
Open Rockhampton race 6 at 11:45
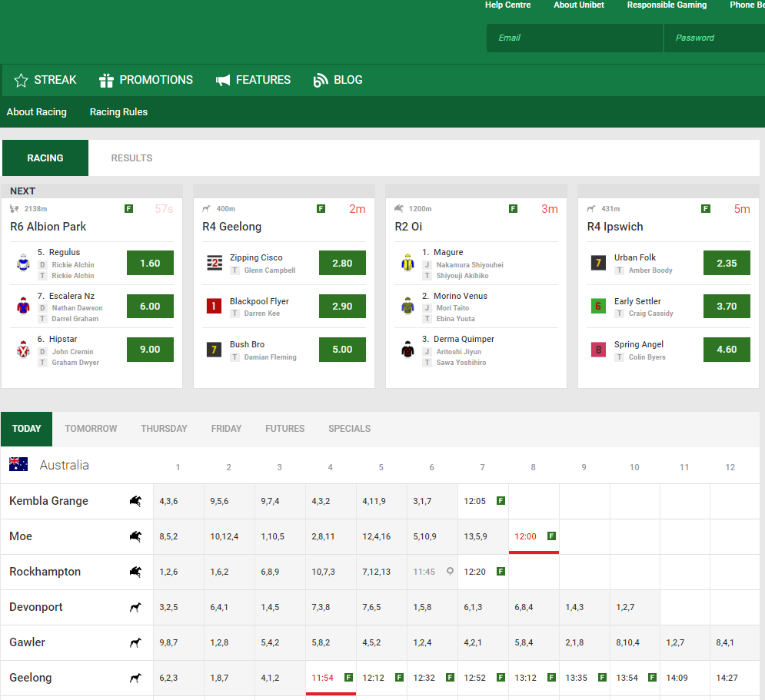tap(432, 572)
